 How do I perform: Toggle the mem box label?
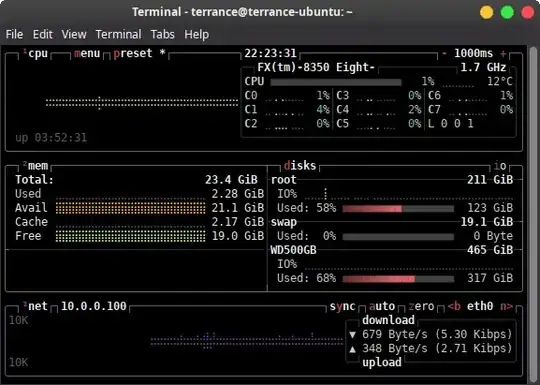[38, 166]
